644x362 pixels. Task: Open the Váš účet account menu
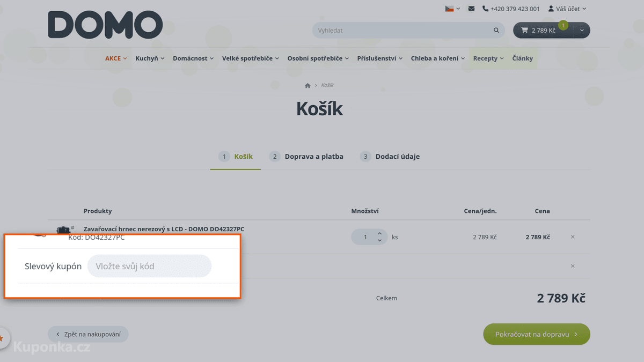567,9
